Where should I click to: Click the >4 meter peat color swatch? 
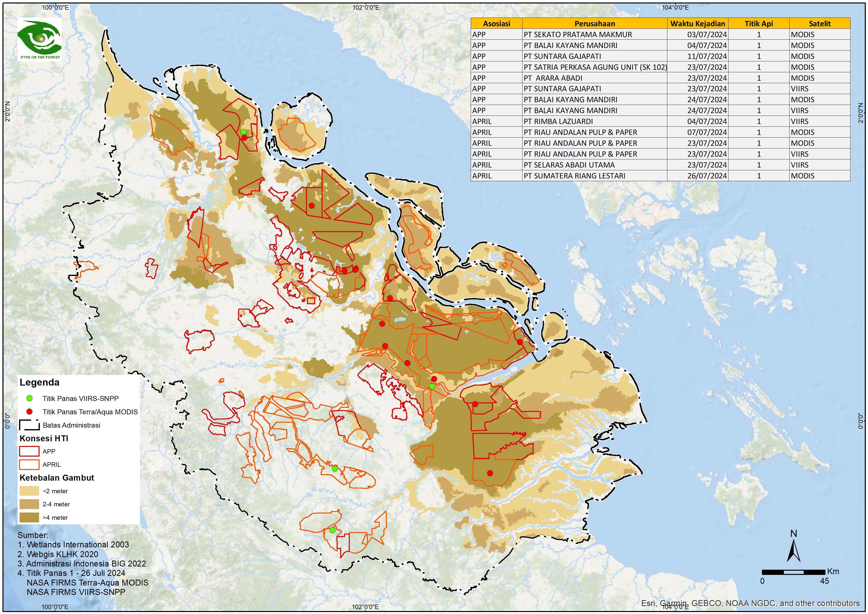[29, 517]
